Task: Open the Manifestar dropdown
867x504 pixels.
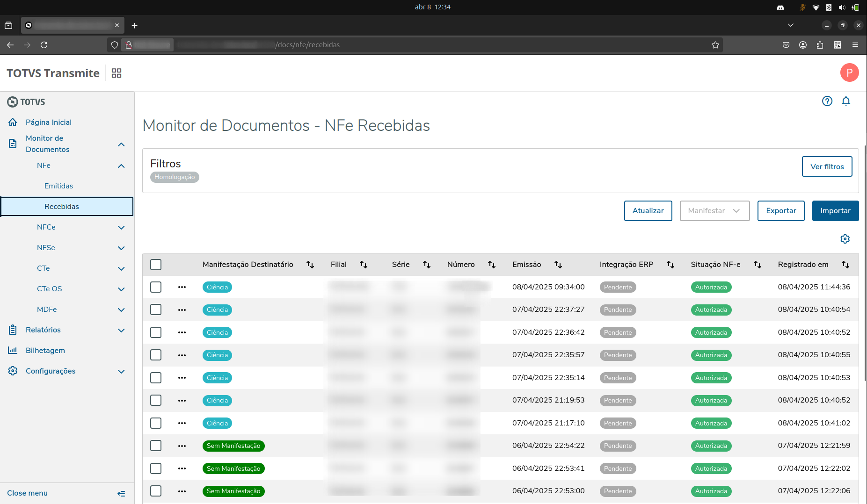Action: pyautogui.click(x=714, y=211)
